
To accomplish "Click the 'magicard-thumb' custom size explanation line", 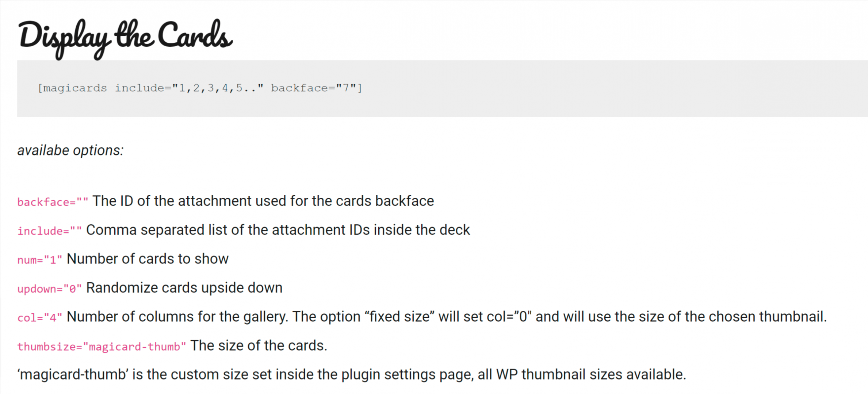I will pos(352,375).
